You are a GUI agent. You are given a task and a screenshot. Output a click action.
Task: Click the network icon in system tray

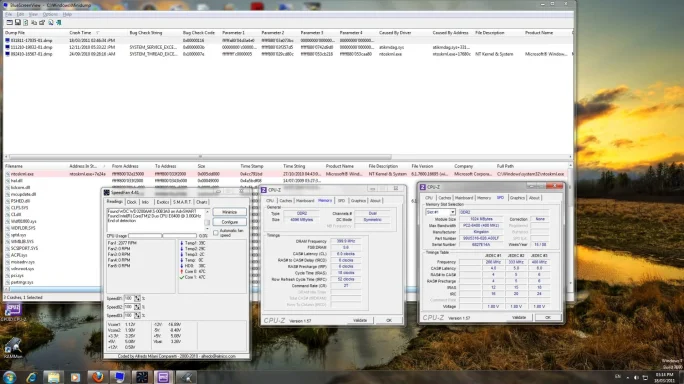[x=645, y=377]
